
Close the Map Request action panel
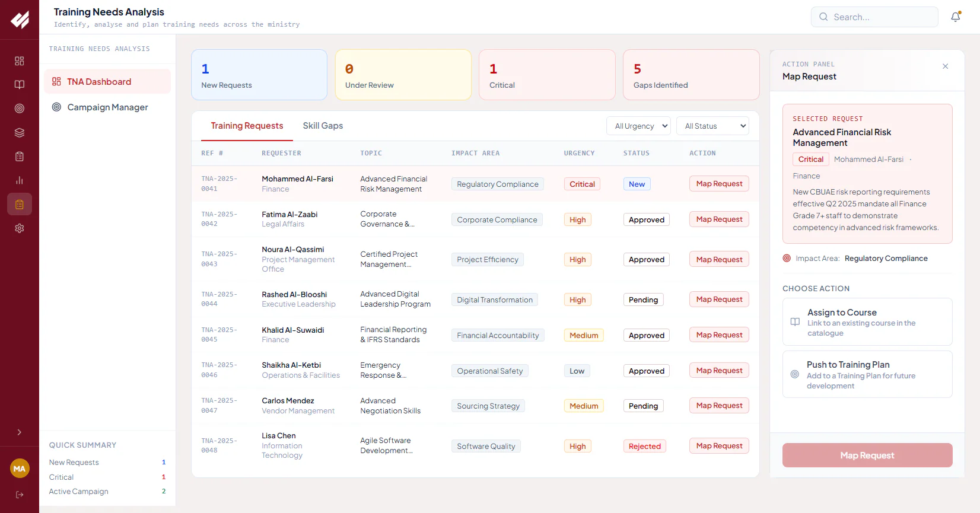pyautogui.click(x=946, y=66)
